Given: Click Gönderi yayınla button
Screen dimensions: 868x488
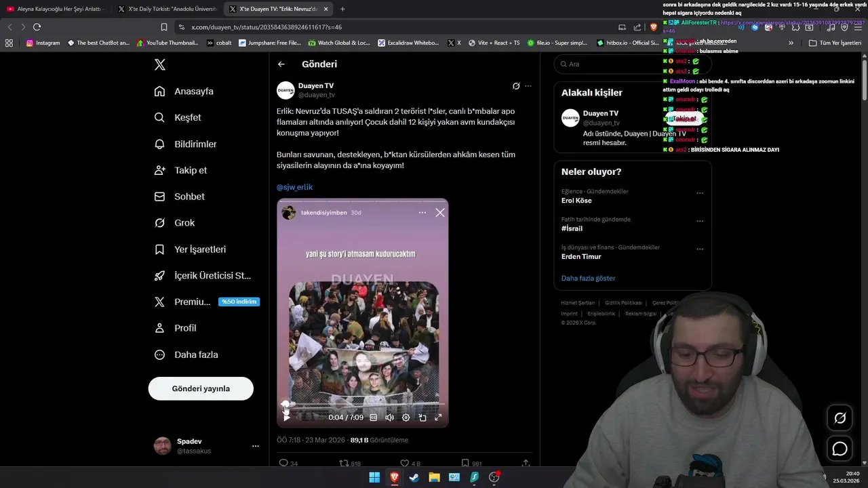Looking at the screenshot, I should 201,388.
